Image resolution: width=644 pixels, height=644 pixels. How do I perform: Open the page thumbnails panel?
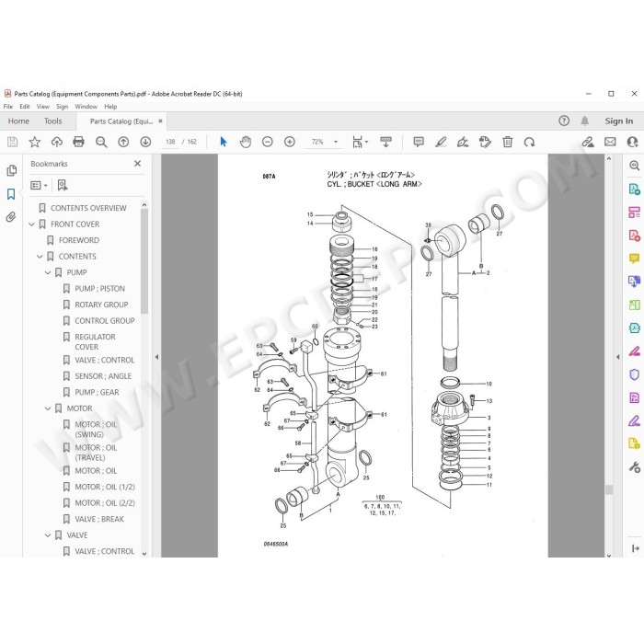coord(11,170)
